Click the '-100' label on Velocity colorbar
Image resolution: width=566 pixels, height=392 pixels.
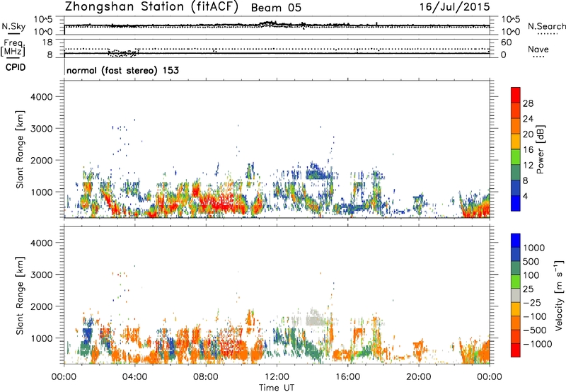(534, 316)
